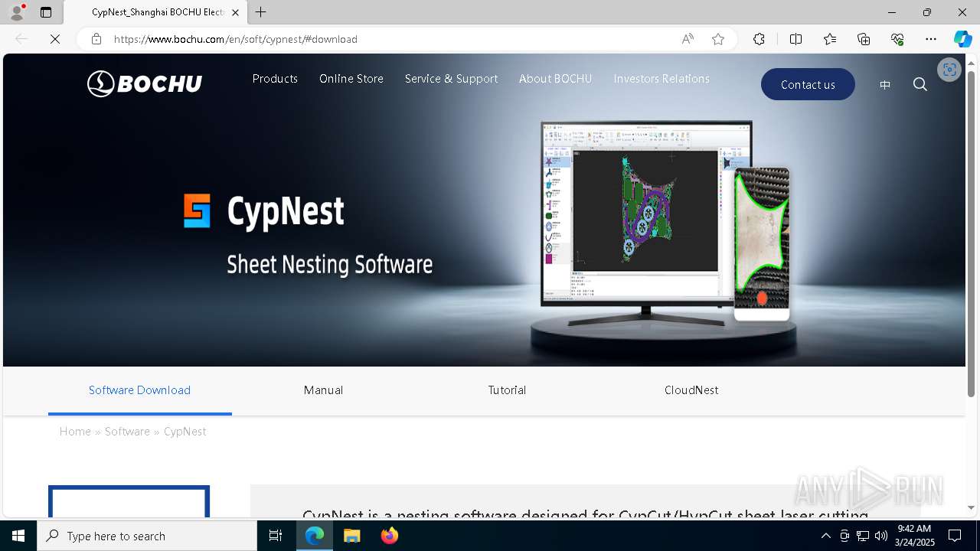Open the About BOCHU menu
This screenshot has width=980, height=551.
click(556, 79)
